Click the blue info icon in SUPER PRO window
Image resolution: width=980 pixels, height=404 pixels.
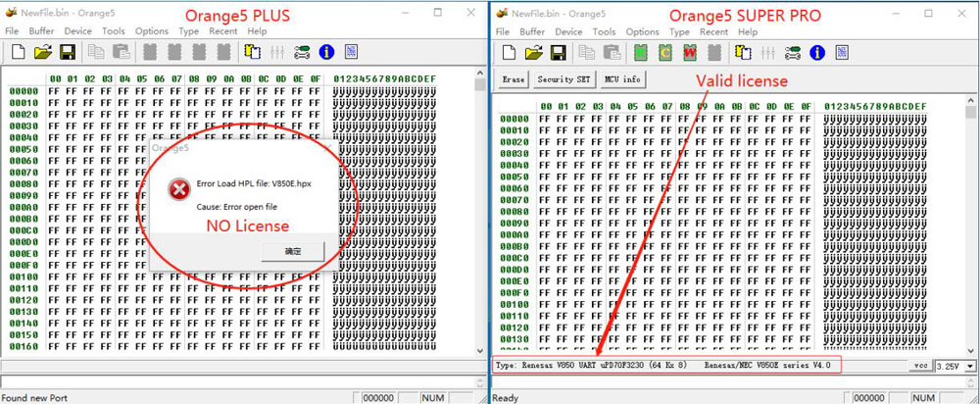(x=815, y=51)
